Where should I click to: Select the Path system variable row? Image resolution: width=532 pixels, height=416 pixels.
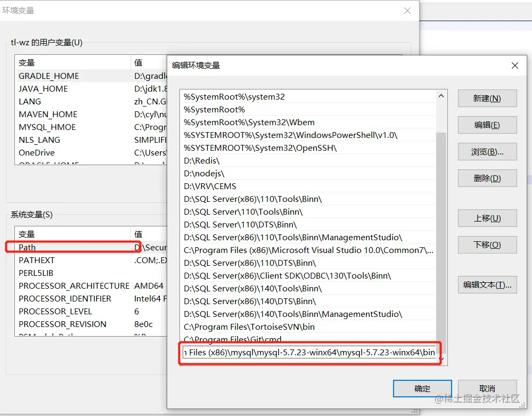pos(91,247)
